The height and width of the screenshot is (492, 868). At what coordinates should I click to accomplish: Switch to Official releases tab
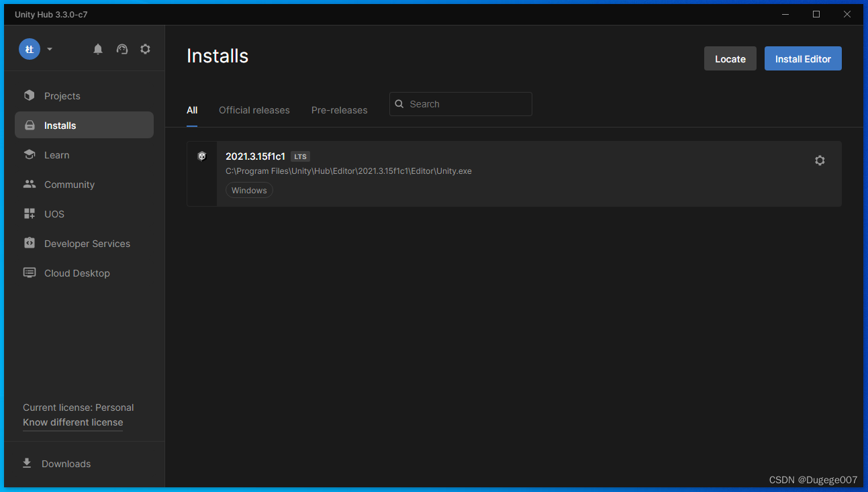pyautogui.click(x=254, y=110)
